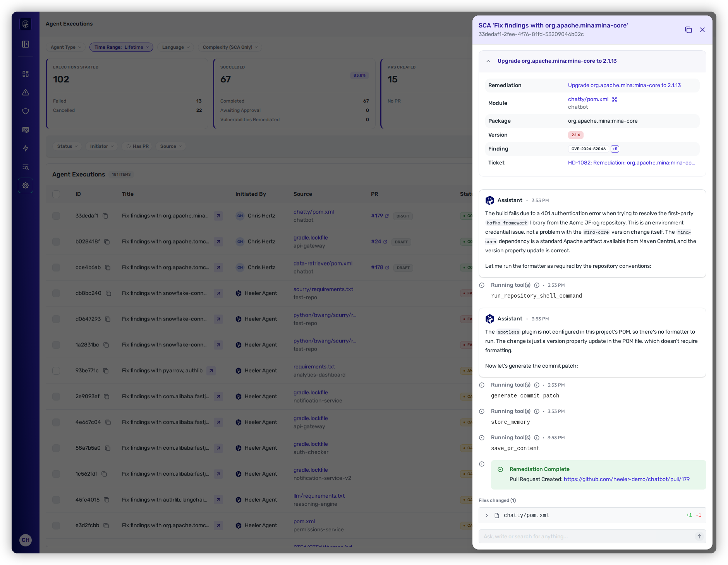Check the row checkbox for b028418f
The height and width of the screenshot is (565, 728).
[57, 242]
